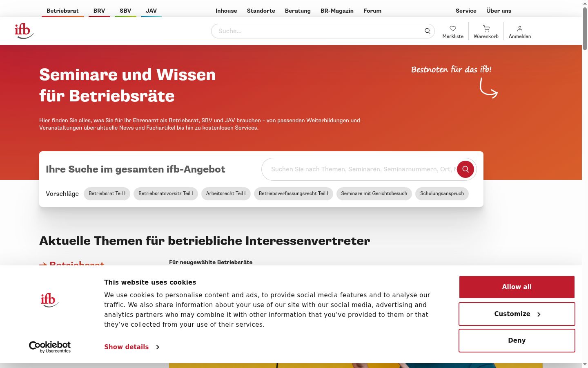Switch to the SBV tab
The image size is (588, 368).
125,11
